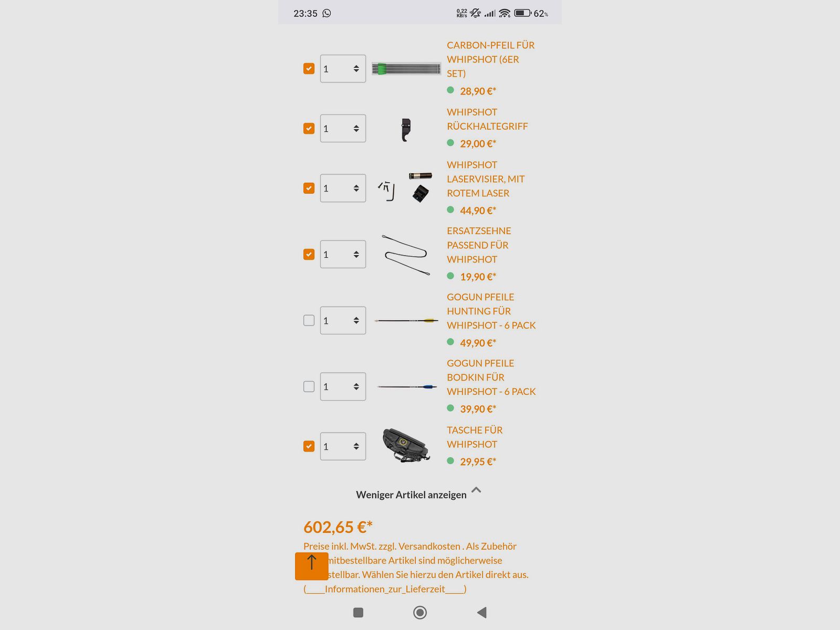Check the Gogun Pfeile Hunting checkbox
Image resolution: width=840 pixels, height=630 pixels.
309,320
